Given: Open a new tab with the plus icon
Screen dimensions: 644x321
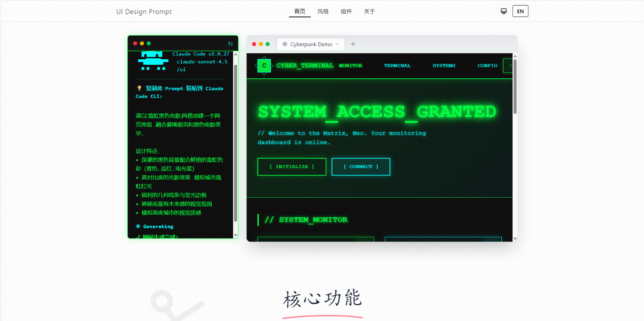Looking at the screenshot, I should [x=353, y=44].
